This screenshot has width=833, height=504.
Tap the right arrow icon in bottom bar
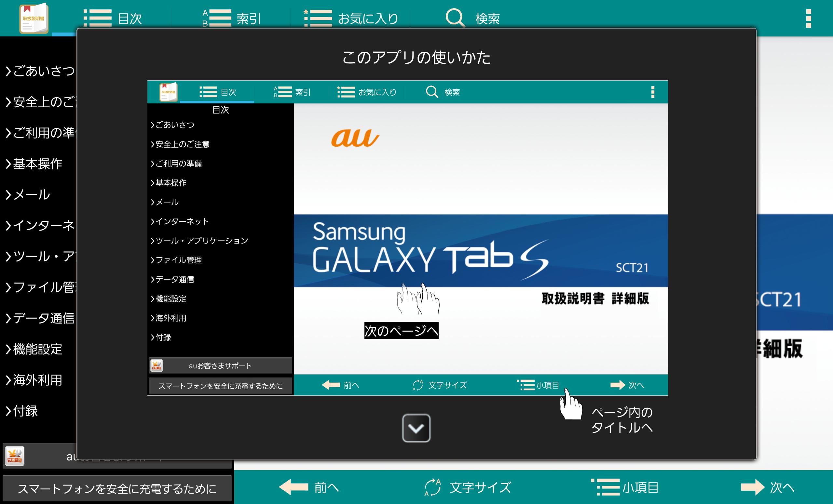(753, 487)
